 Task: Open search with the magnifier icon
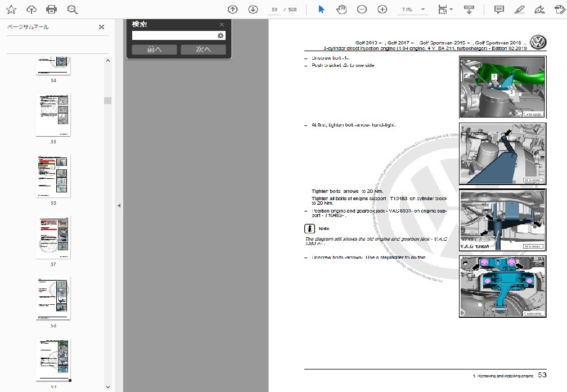(72, 10)
